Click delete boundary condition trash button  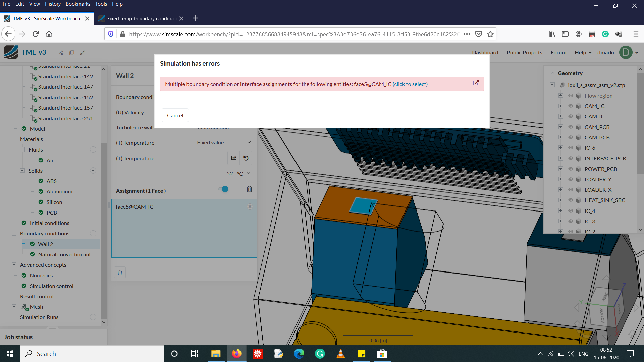pos(120,273)
